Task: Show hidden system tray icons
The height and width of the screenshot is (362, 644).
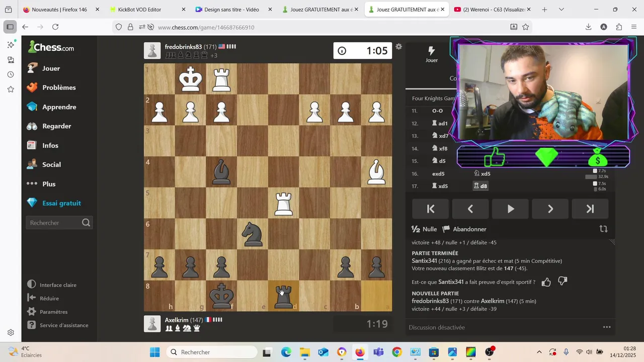Action: coord(539,352)
